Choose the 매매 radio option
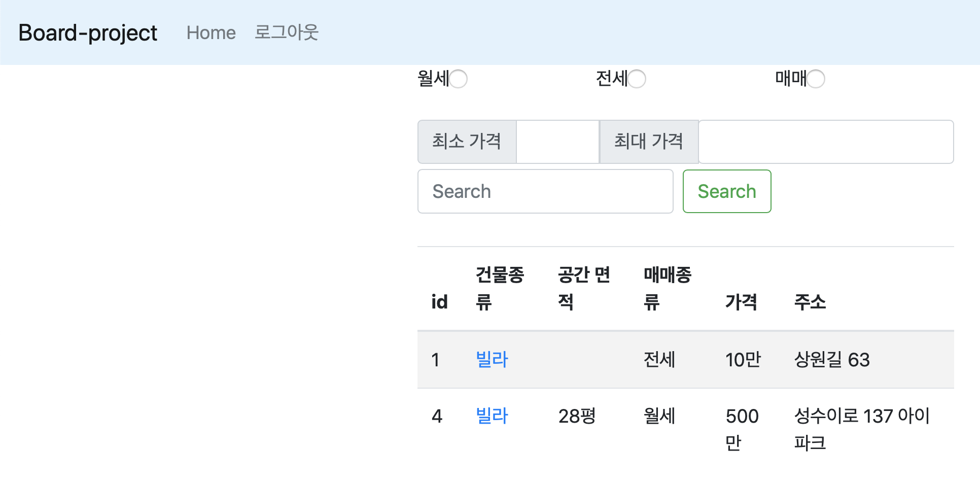 [816, 79]
